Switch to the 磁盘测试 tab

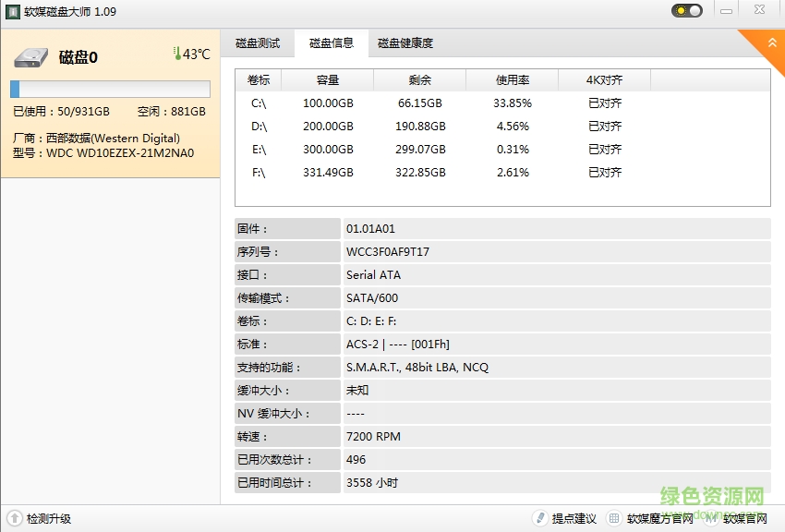260,42
